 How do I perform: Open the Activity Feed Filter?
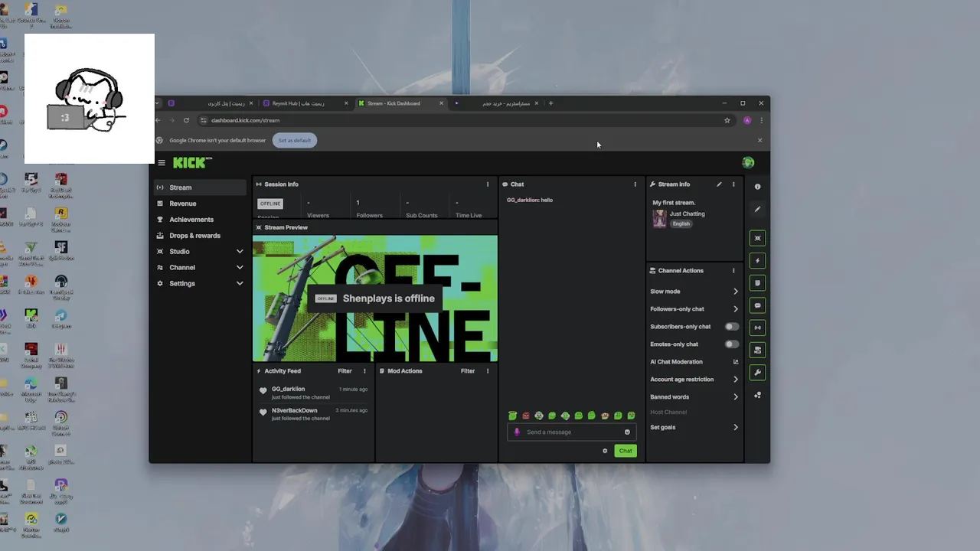[x=345, y=371]
